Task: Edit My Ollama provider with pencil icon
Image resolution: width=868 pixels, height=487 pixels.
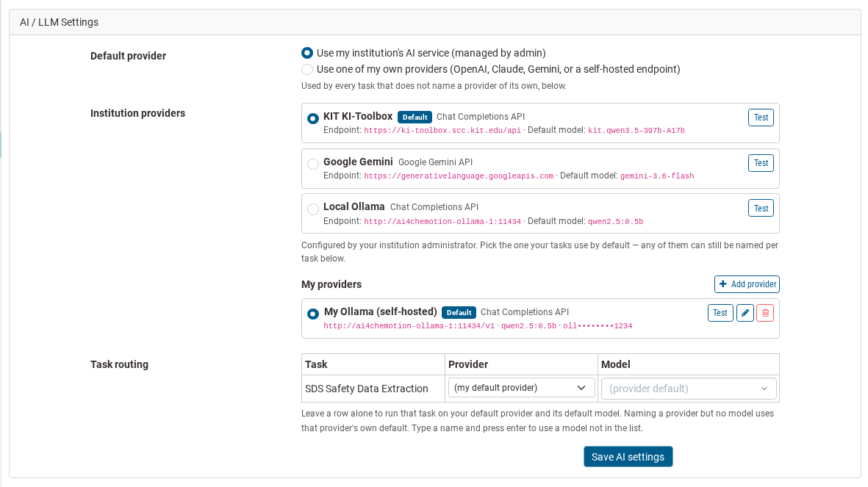Action: (x=745, y=313)
